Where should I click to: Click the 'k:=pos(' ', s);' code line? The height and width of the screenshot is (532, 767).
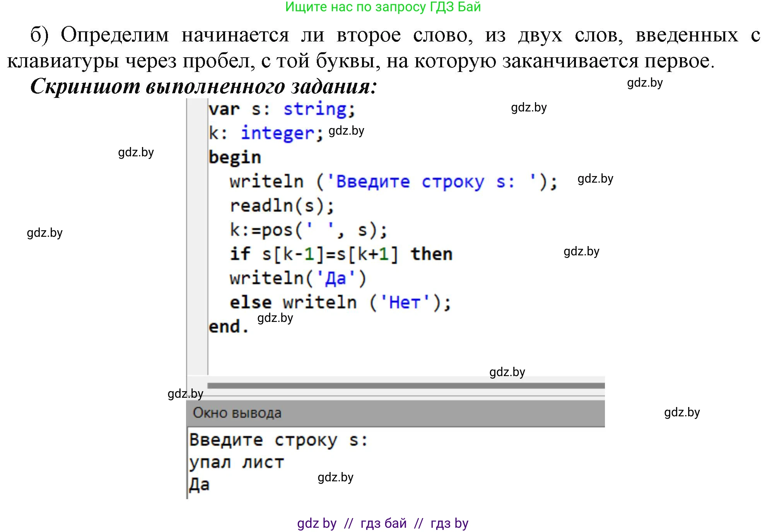308,230
